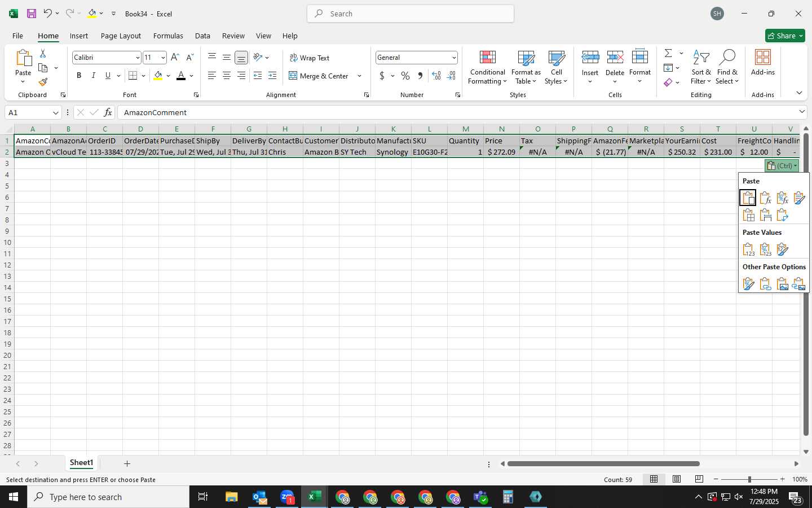The image size is (812, 508).
Task: Click Increase Decimal icon
Action: point(436,76)
